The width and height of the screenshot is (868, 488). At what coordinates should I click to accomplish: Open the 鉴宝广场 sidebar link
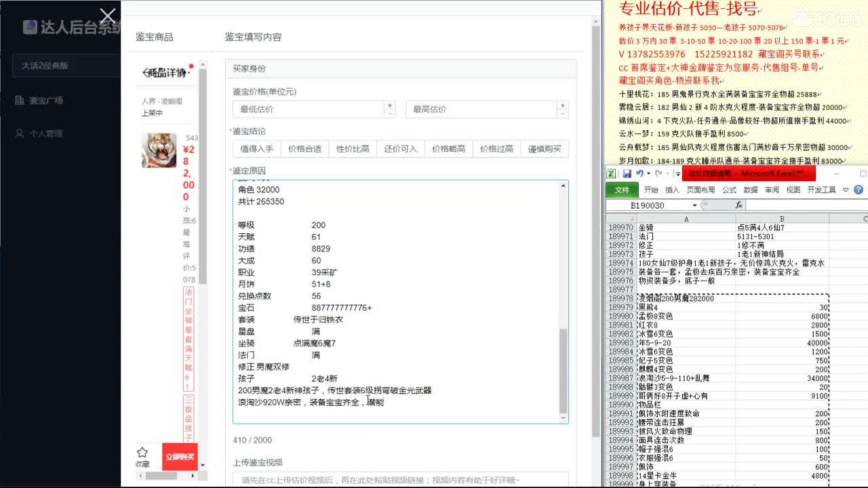coord(46,100)
